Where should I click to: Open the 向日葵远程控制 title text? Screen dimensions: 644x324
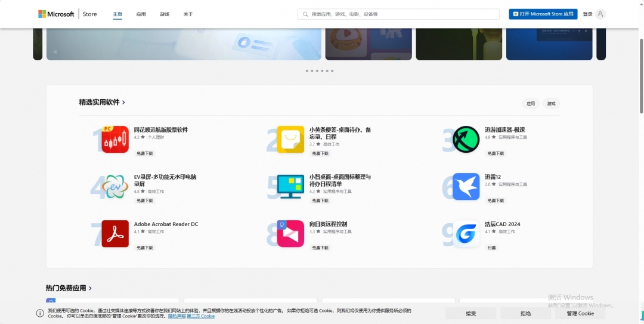[328, 224]
